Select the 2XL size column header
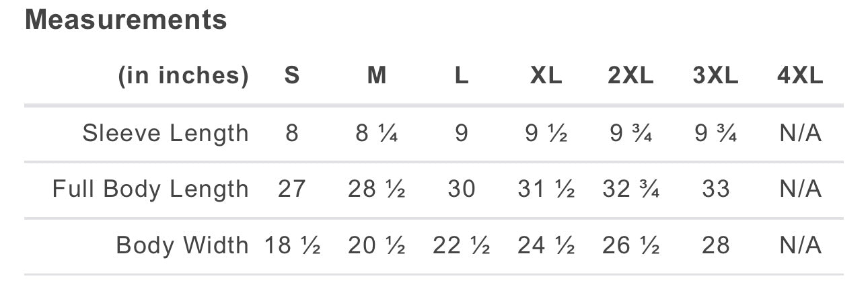The image size is (868, 297). [630, 76]
